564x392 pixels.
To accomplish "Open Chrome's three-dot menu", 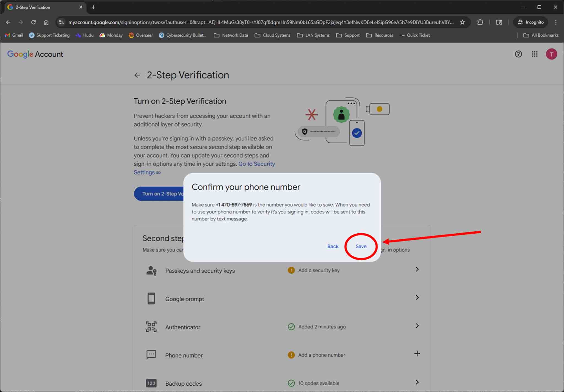I will [556, 22].
